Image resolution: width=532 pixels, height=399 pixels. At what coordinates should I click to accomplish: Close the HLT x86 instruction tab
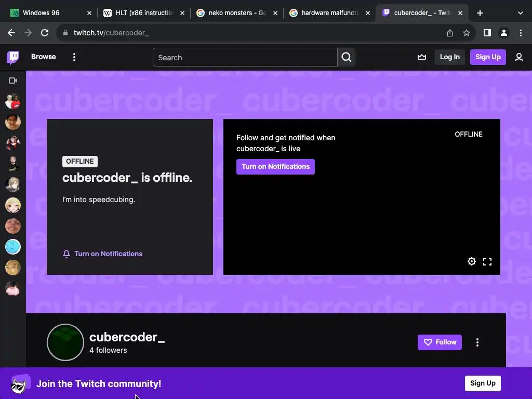[182, 13]
